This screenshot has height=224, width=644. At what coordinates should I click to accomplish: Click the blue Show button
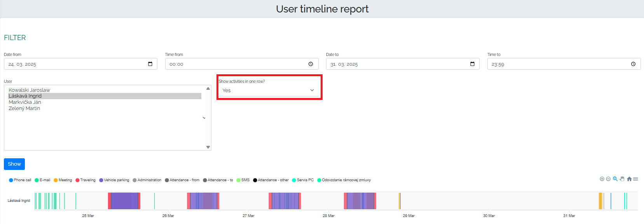pyautogui.click(x=14, y=164)
